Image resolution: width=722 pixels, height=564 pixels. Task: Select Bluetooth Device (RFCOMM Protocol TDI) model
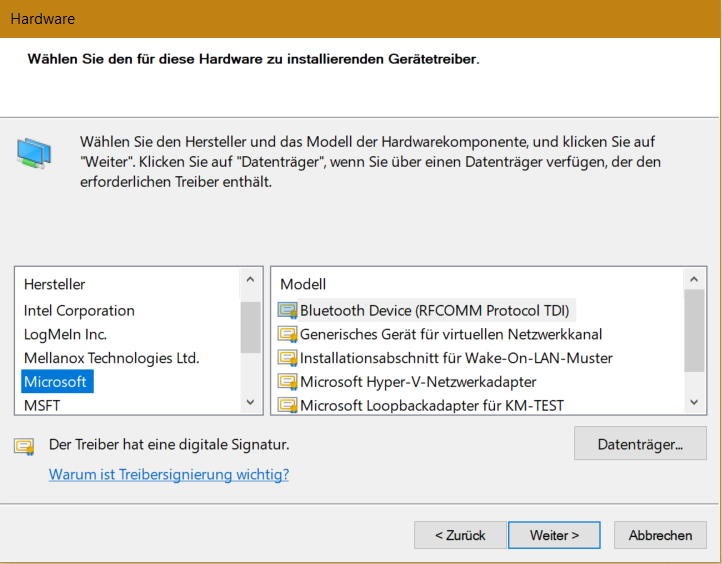(435, 311)
